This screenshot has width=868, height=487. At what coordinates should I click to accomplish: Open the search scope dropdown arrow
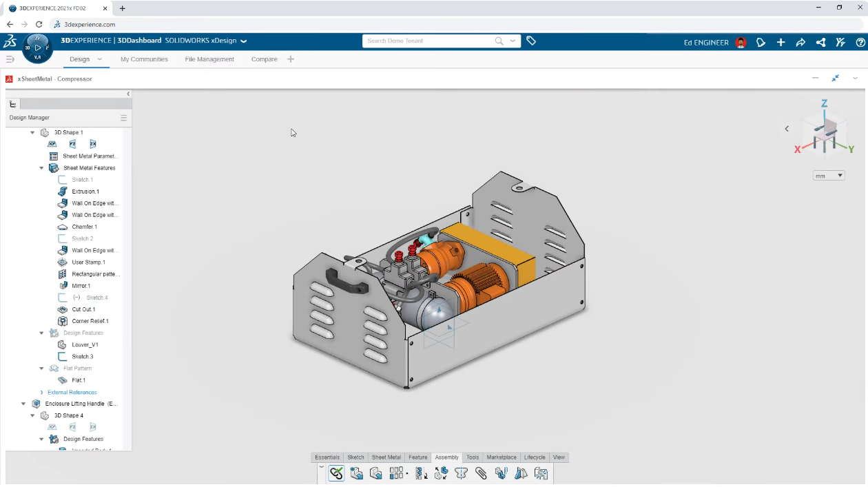click(513, 41)
